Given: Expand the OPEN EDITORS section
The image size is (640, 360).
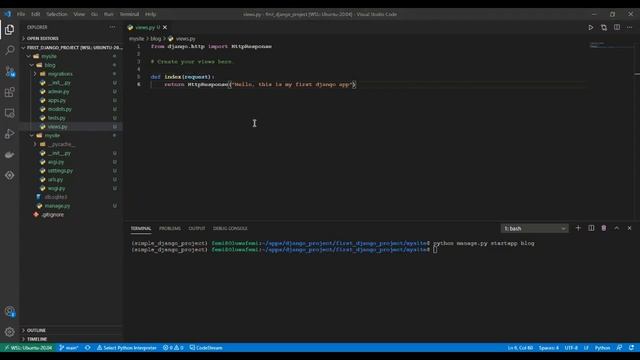Looking at the screenshot, I should [71, 38].
